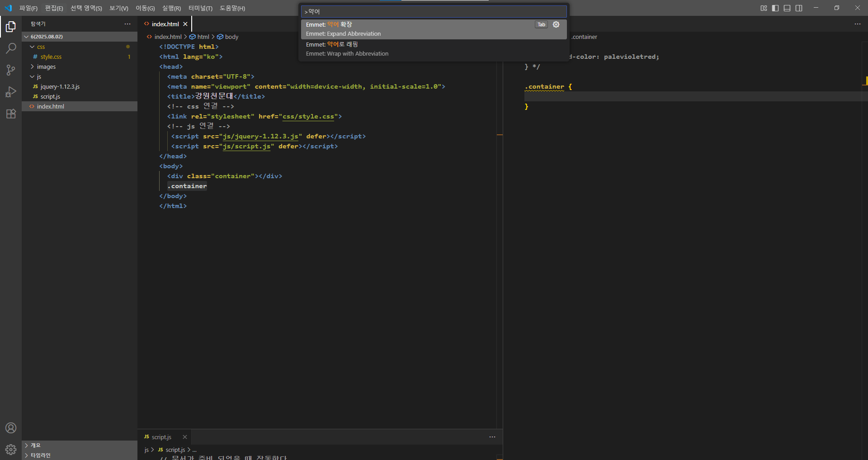Screen dimensions: 868x460
Task: Expand the 개요 outline section
Action: click(x=79, y=446)
